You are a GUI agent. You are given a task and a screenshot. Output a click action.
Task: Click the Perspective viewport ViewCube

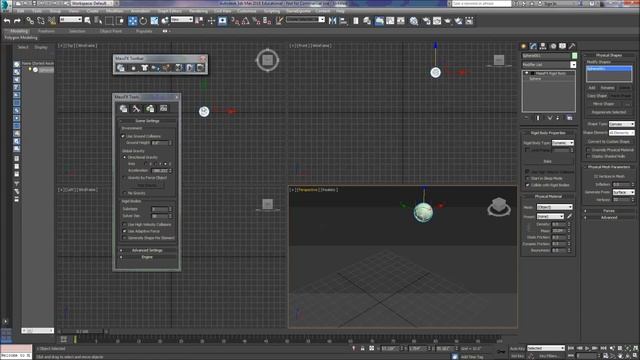tap(499, 206)
